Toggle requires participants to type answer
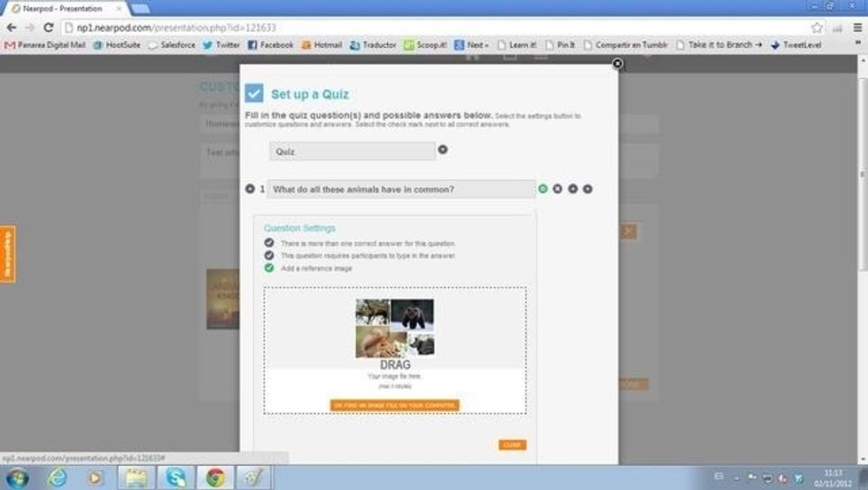 pos(269,255)
